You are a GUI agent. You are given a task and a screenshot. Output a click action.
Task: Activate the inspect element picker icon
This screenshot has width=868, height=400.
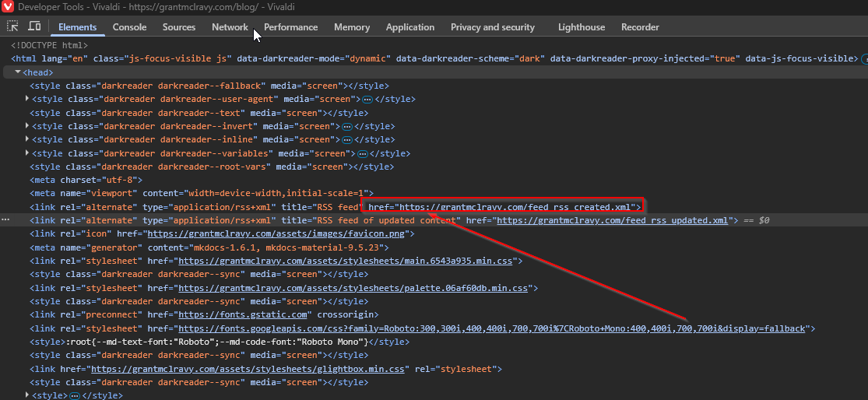tap(13, 26)
